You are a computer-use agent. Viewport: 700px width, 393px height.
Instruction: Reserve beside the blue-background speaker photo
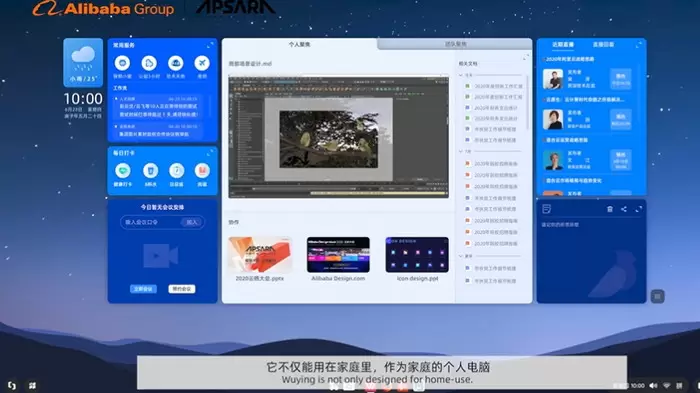tap(621, 160)
